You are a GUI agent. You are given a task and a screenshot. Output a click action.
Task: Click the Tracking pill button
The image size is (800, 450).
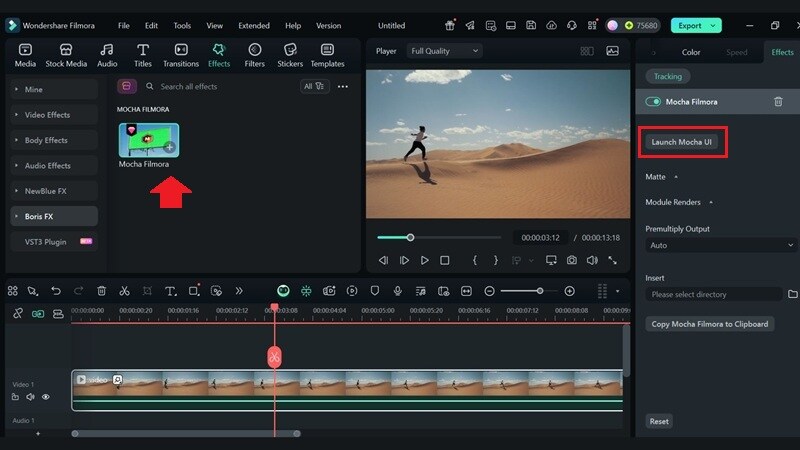668,77
